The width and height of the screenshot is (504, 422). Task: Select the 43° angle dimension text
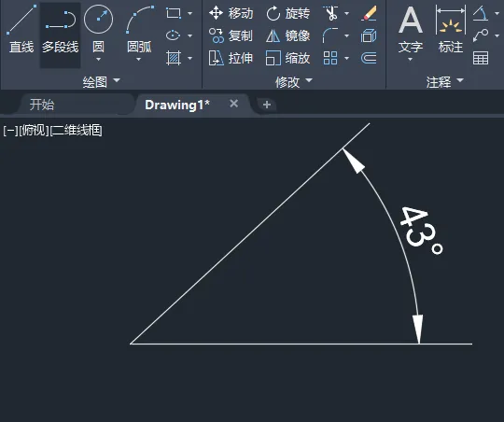click(x=421, y=231)
